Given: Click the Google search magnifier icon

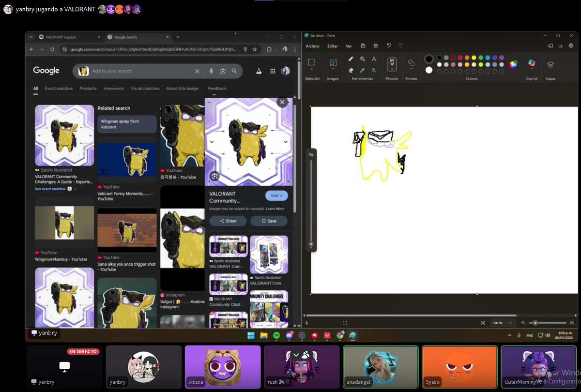Looking at the screenshot, I should tap(234, 71).
